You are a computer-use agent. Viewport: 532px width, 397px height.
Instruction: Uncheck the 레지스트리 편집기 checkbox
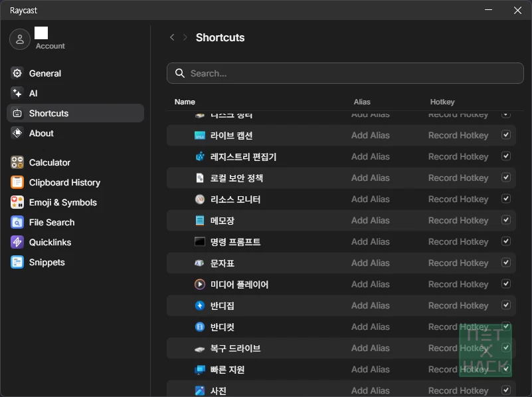[x=506, y=156]
